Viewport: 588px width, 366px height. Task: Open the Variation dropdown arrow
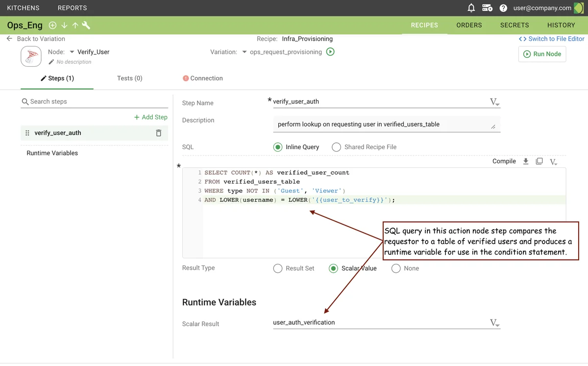[x=245, y=52]
